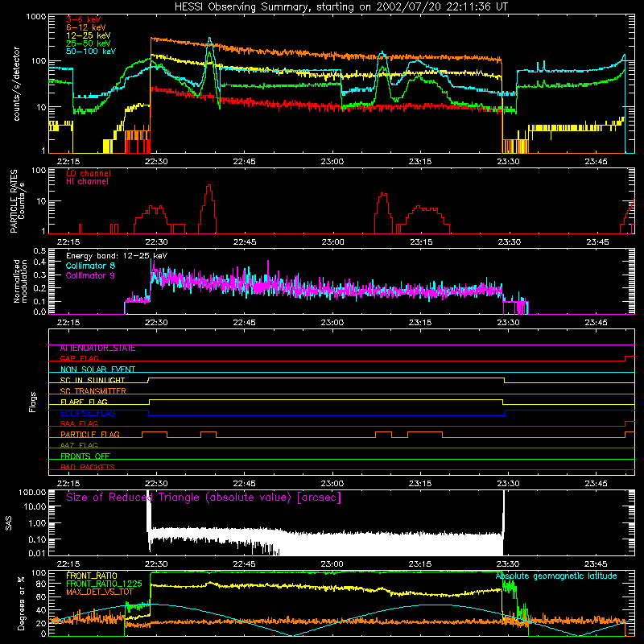
Task: Select the Collimator 8 legend label
Action: 90,266
